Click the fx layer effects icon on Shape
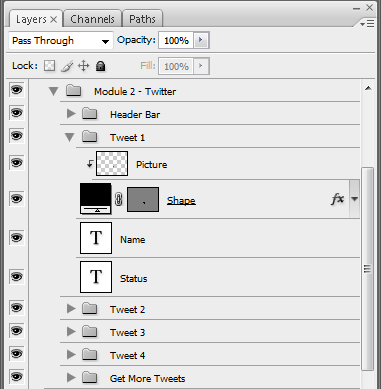This screenshot has height=389, width=381. coord(337,199)
